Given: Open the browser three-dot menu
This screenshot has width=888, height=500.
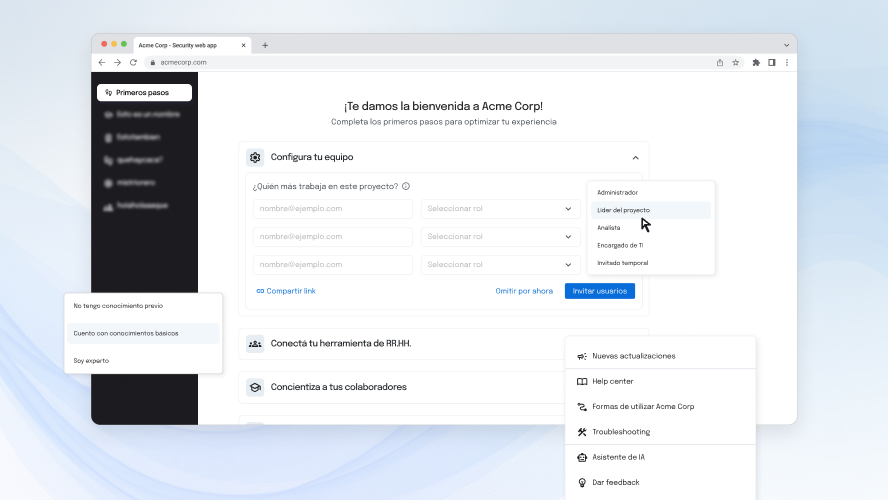Looking at the screenshot, I should 787,62.
